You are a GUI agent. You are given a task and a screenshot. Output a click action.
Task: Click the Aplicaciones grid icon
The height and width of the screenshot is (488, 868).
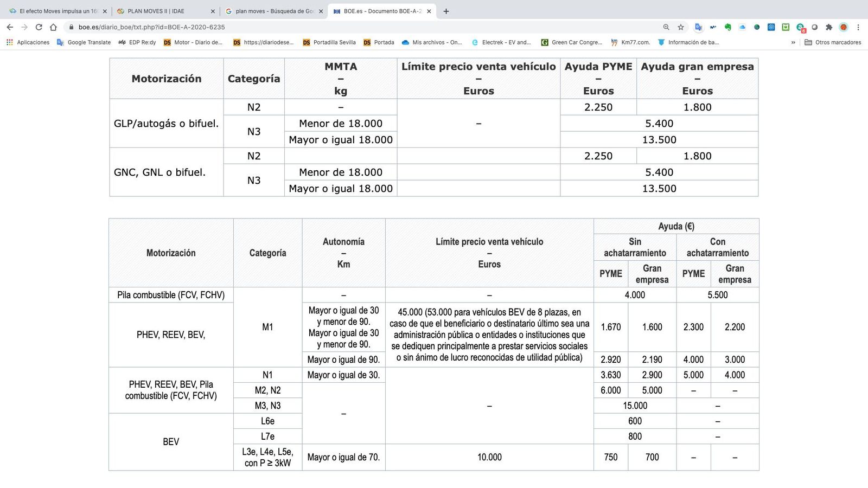9,42
